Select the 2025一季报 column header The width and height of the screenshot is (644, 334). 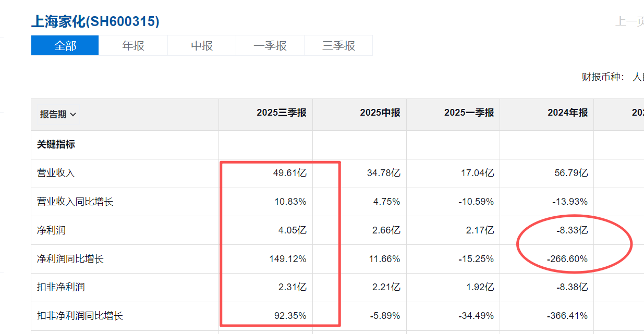[469, 113]
